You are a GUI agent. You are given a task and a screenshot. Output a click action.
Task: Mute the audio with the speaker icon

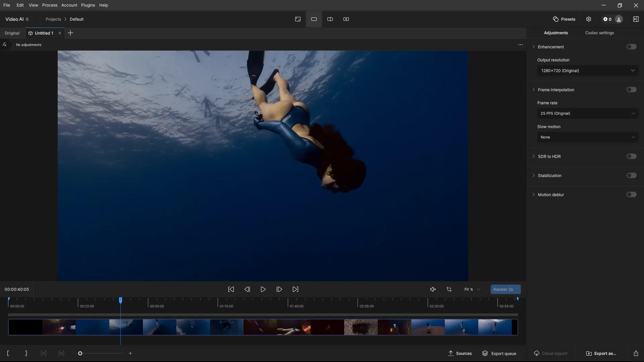coord(433,289)
